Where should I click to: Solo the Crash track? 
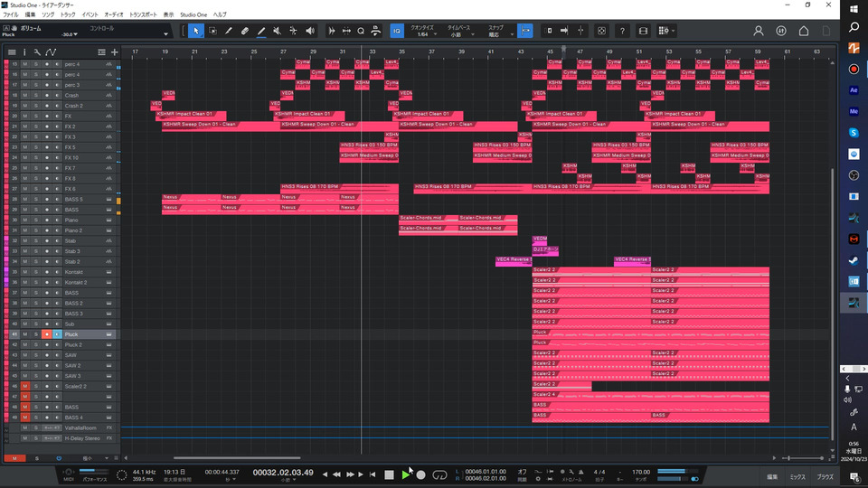tap(35, 95)
